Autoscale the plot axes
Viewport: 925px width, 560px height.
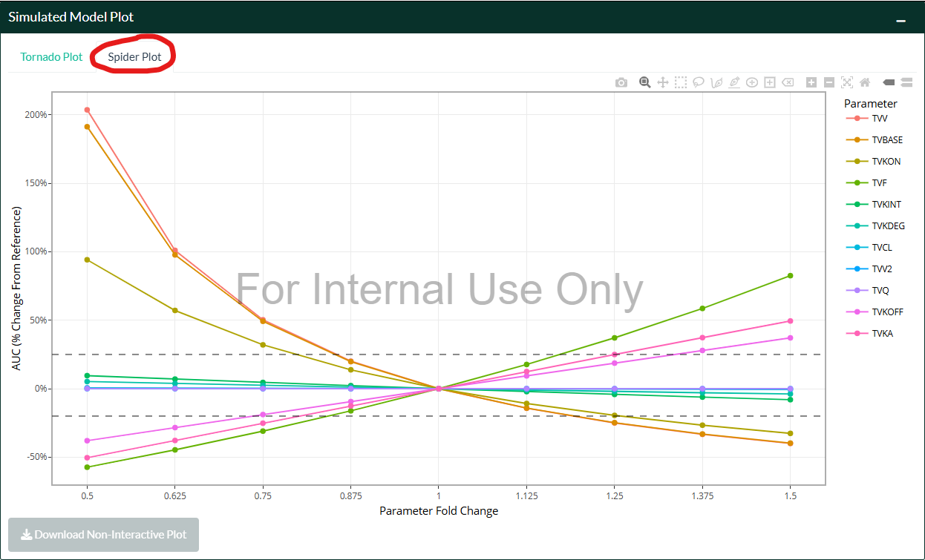tap(847, 82)
